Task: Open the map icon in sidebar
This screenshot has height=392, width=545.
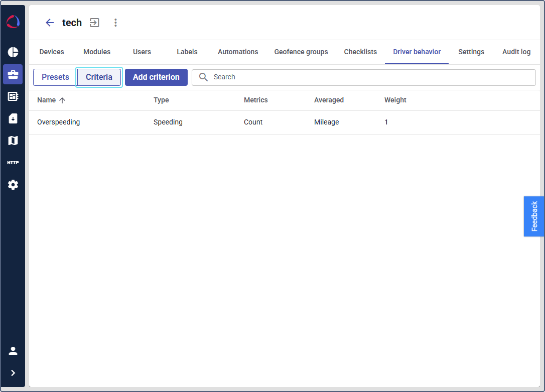Action: tap(13, 141)
